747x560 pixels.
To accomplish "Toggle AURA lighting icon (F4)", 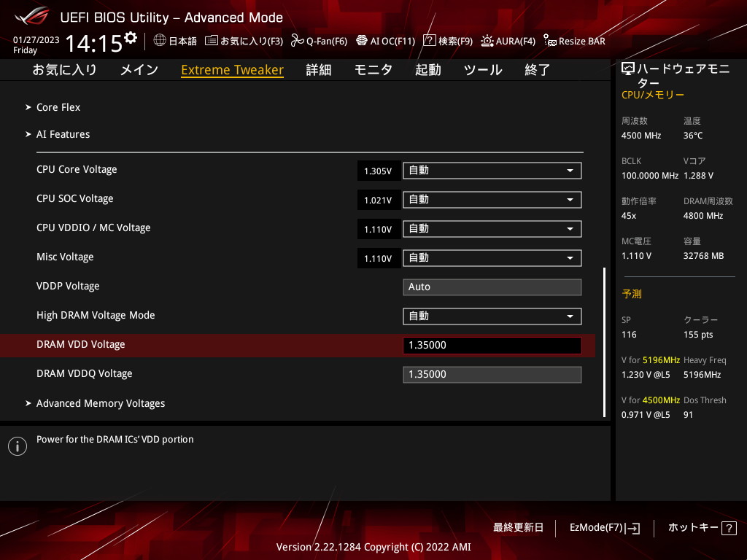I will [x=487, y=41].
